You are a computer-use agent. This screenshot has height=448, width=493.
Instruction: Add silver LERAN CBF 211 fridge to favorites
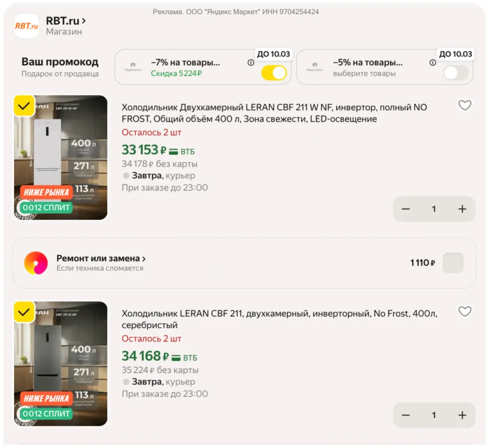tap(464, 312)
